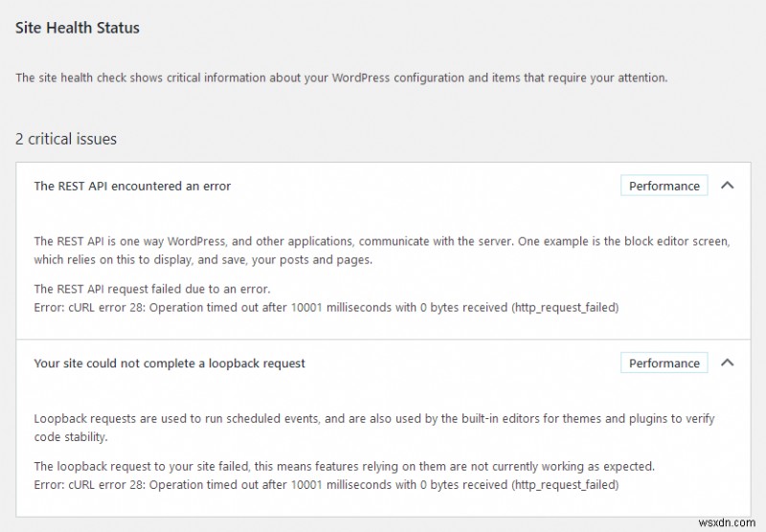Click the Site Health Status title

[78, 28]
